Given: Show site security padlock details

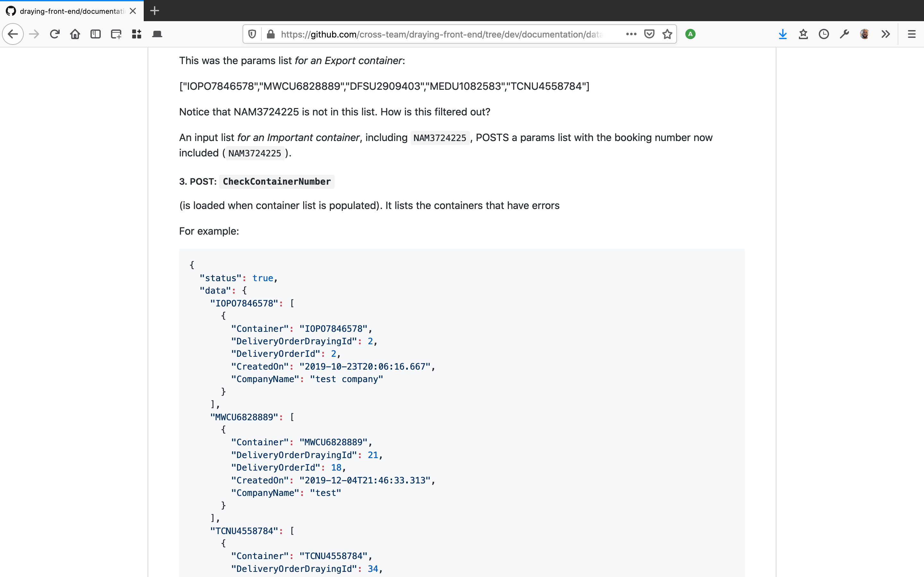Looking at the screenshot, I should (x=271, y=34).
